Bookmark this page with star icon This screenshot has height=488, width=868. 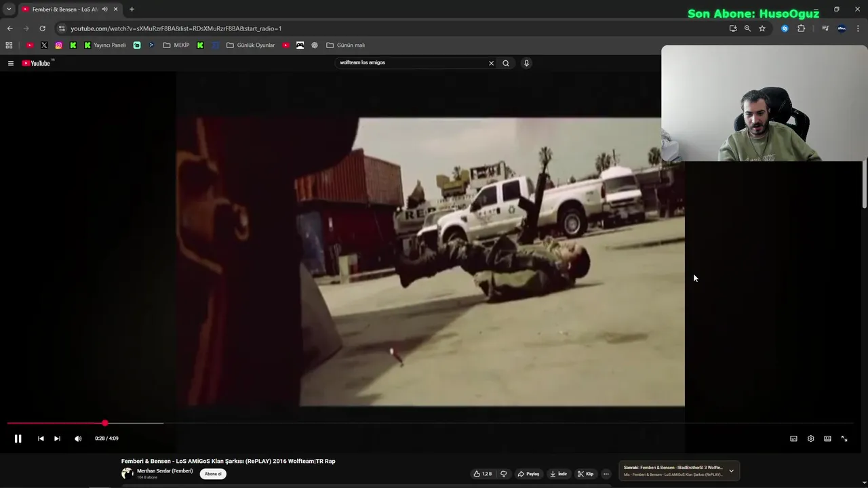coord(762,28)
